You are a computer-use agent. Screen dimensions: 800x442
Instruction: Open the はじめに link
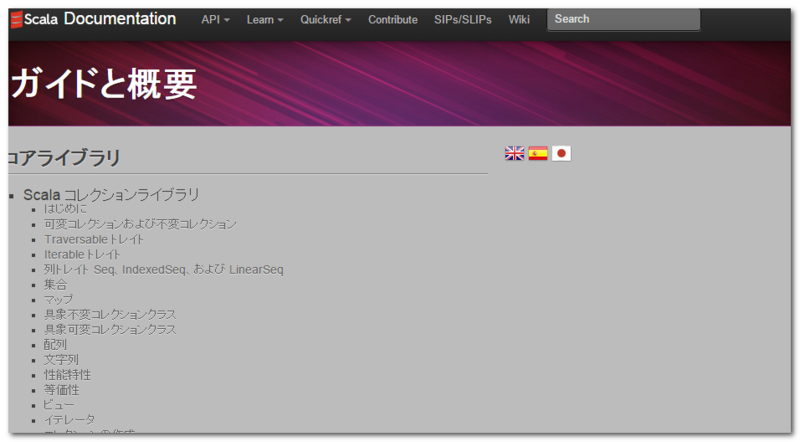(x=65, y=209)
